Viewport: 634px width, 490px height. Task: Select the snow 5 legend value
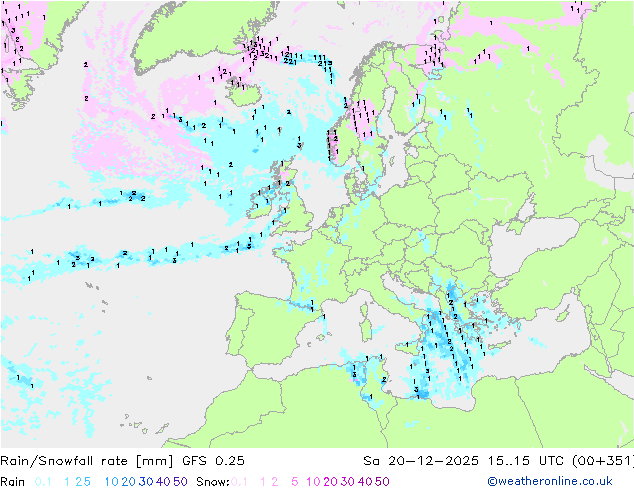pyautogui.click(x=295, y=482)
